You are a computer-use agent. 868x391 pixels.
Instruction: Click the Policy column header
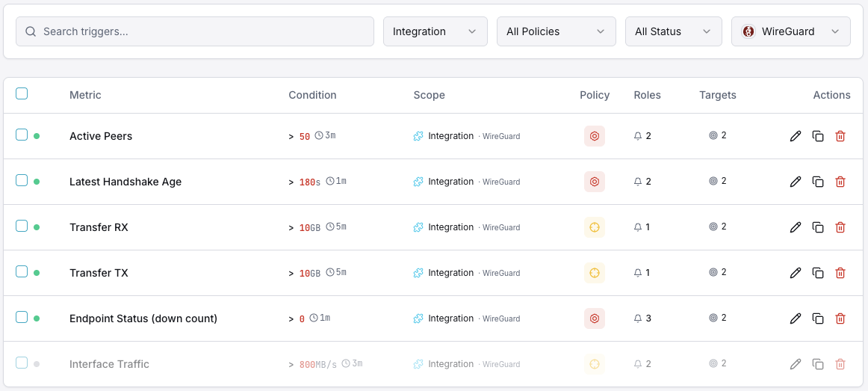click(x=595, y=95)
